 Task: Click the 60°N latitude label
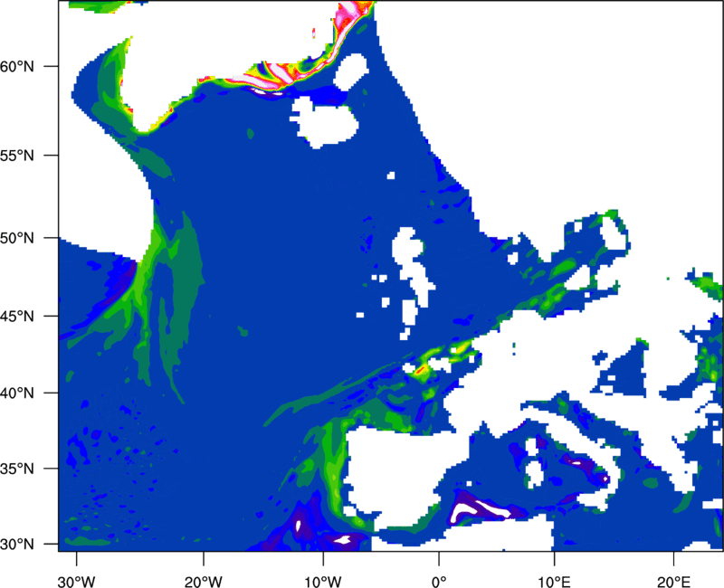coord(17,66)
